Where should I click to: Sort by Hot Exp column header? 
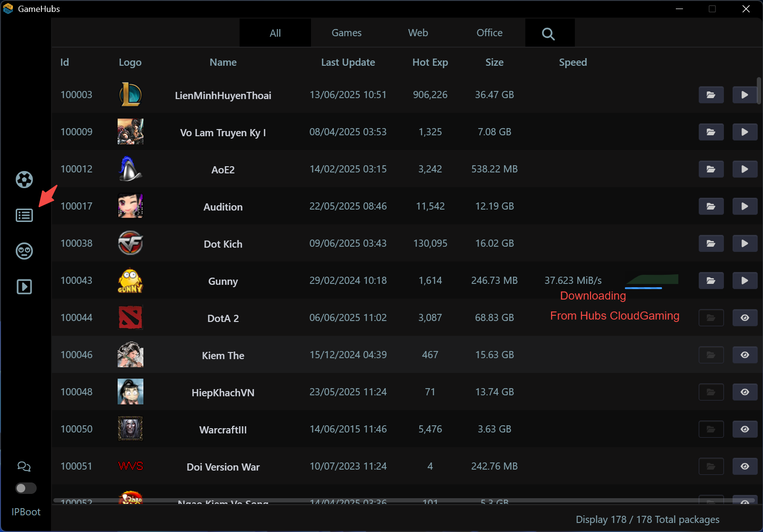pos(430,62)
